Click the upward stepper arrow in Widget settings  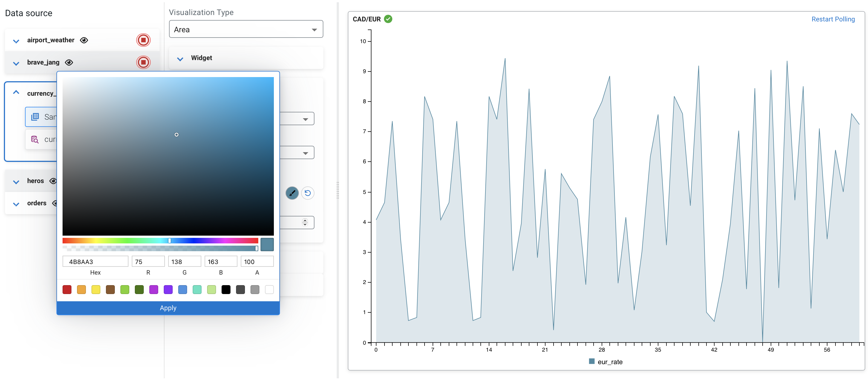pos(305,220)
